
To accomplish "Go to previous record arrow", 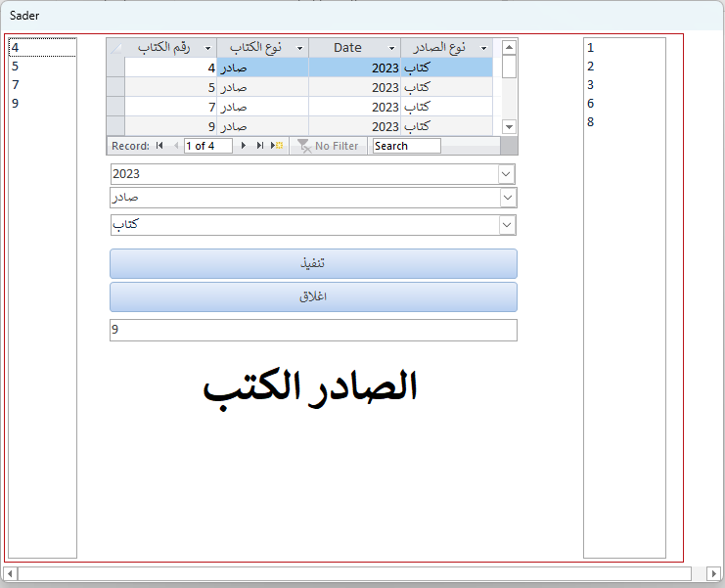I will coord(176,146).
